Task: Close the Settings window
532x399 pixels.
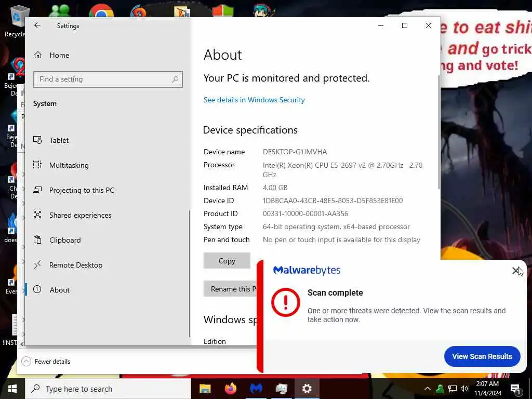Action: (x=429, y=25)
